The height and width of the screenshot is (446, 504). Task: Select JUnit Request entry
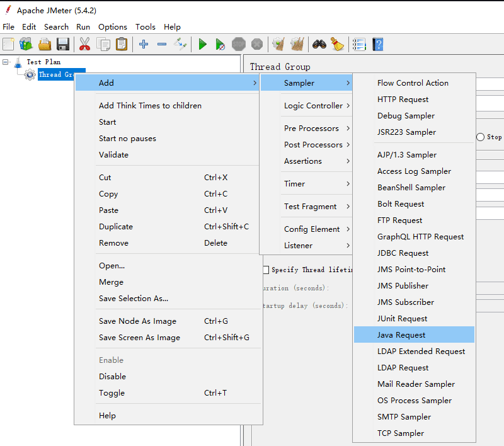click(414, 318)
